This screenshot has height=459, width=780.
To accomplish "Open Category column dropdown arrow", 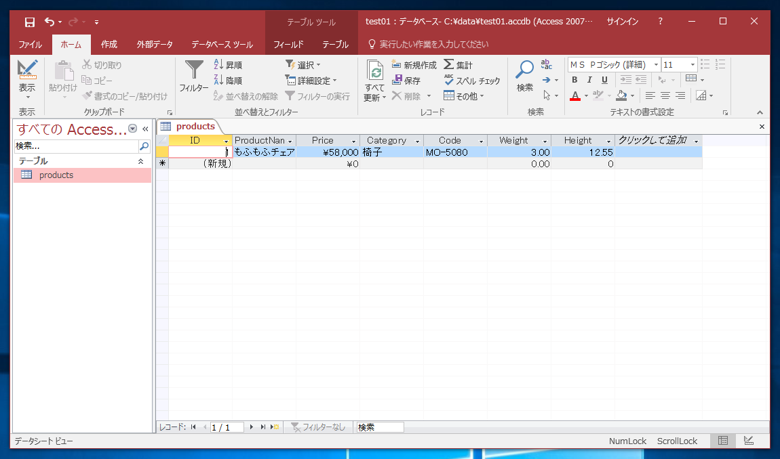I will tap(417, 141).
